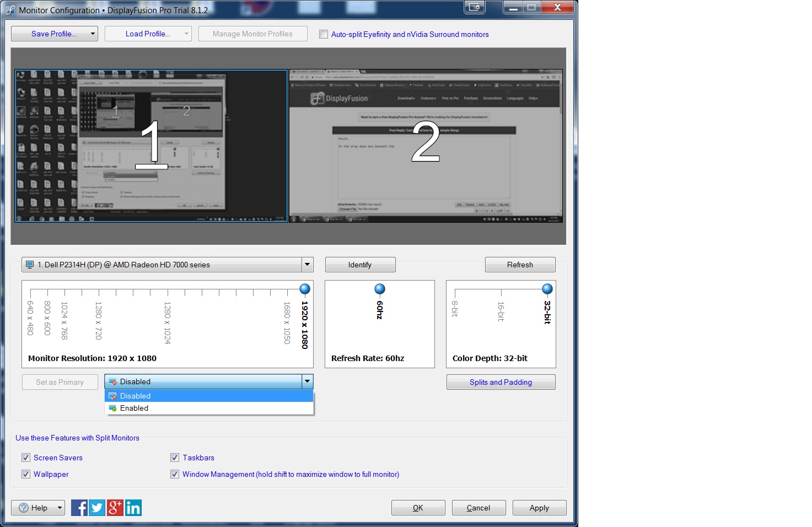The image size is (812, 527).
Task: Open the LinkedIn icon
Action: pos(133,508)
